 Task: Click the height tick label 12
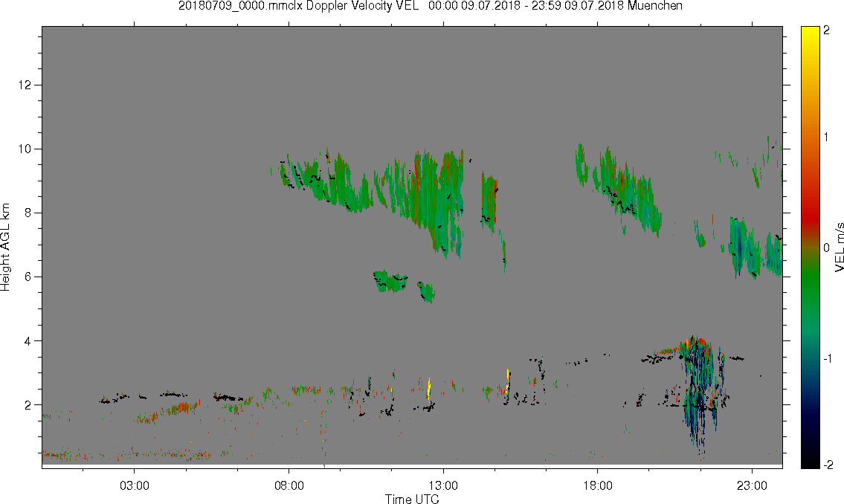25,85
